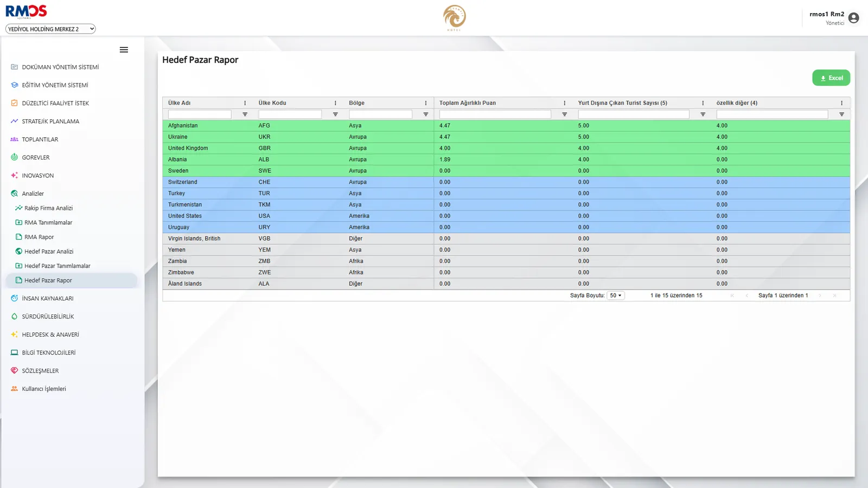Open TOPLANTILAR menu
This screenshot has width=868, height=488.
(x=40, y=139)
